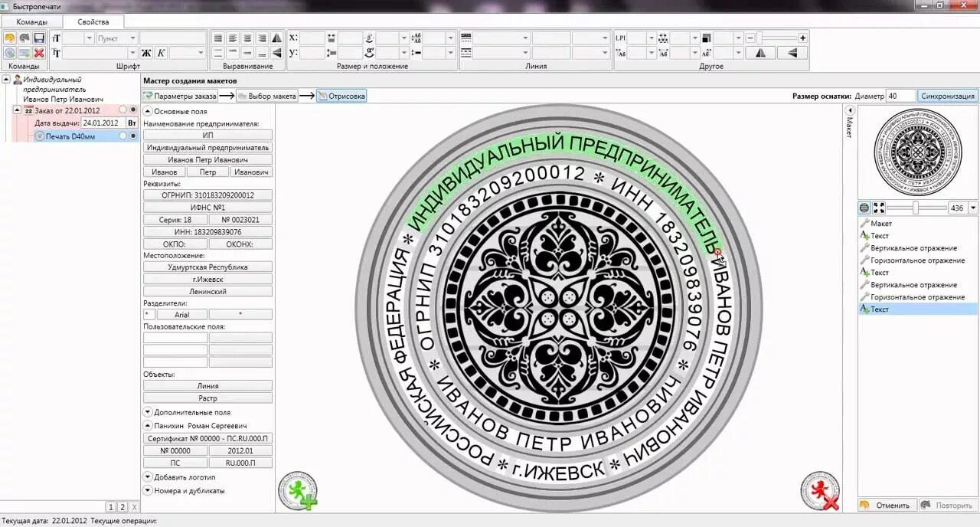
Task: Go to Отрисовка wizard step
Action: (x=341, y=96)
